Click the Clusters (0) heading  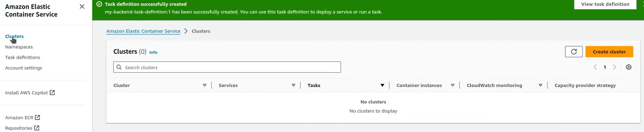pos(130,51)
